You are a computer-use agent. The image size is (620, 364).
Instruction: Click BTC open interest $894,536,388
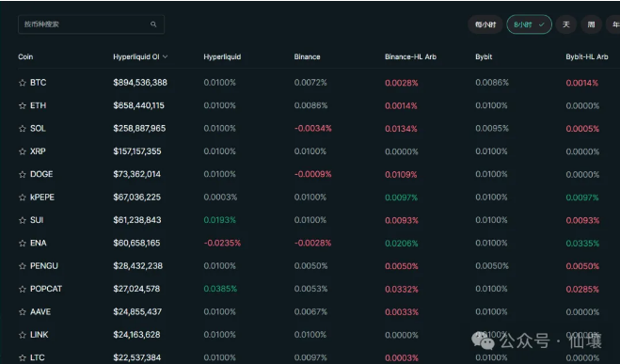[140, 83]
